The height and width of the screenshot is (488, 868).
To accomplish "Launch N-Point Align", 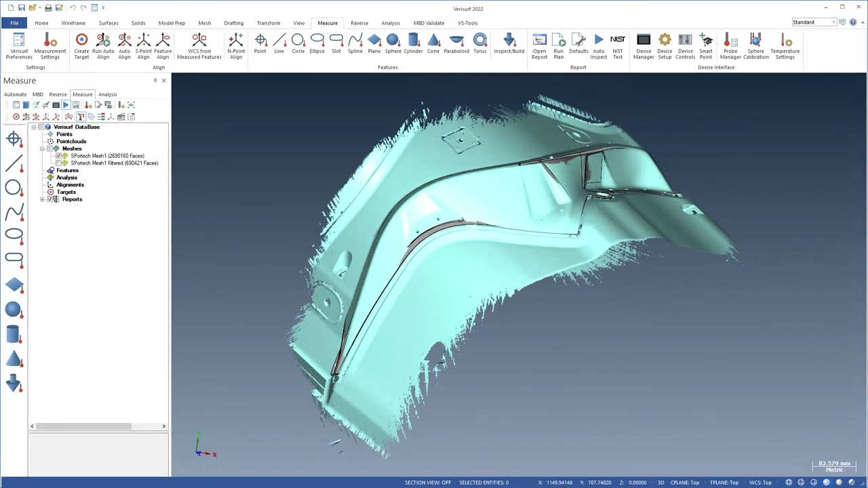I will [236, 46].
